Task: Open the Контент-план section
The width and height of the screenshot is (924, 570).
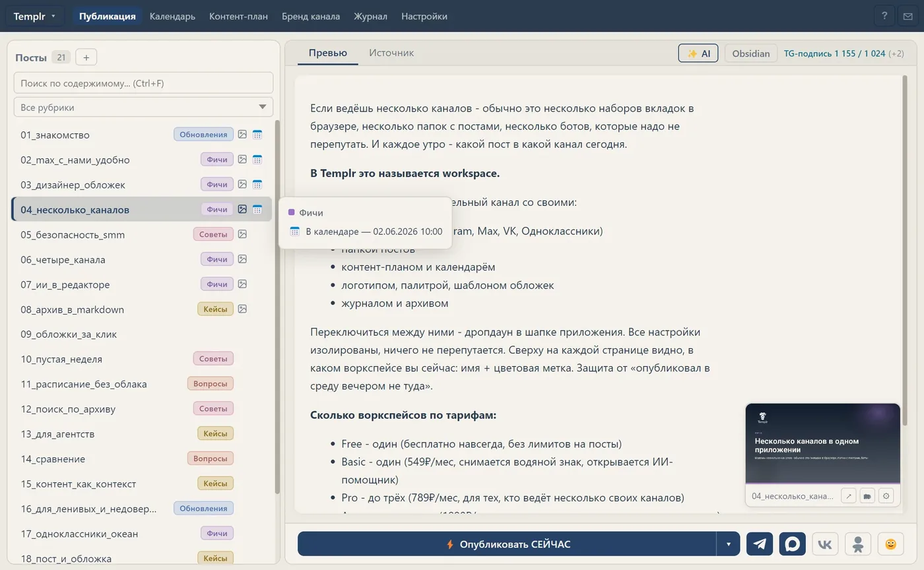Action: 238,16
